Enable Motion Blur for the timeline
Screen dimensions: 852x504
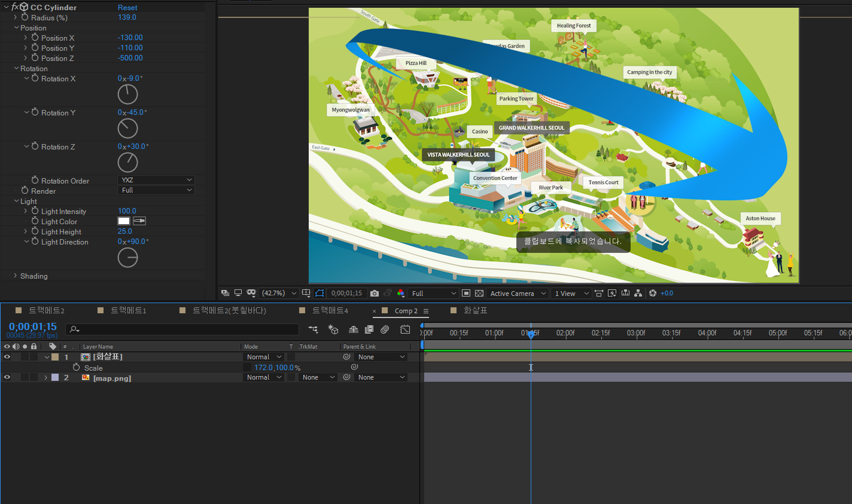tap(385, 329)
